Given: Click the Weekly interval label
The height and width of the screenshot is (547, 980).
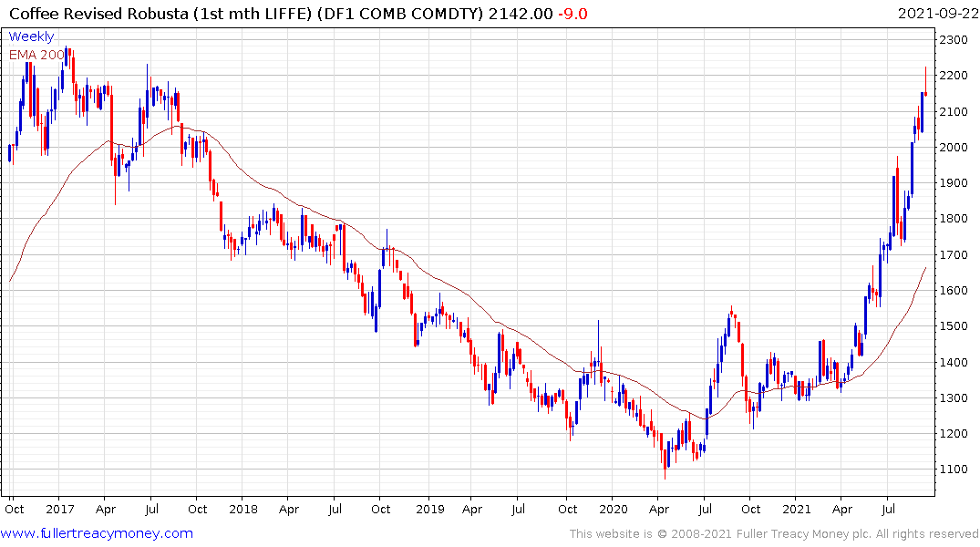Looking at the screenshot, I should point(31,36).
